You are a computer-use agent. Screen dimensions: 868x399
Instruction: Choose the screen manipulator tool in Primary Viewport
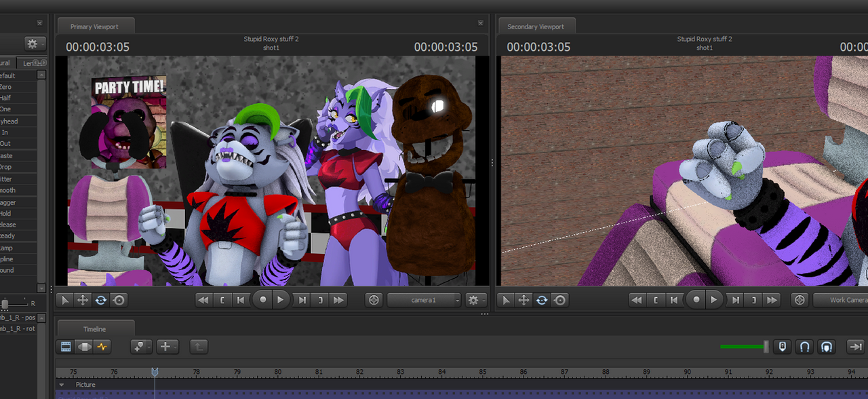[119, 299]
